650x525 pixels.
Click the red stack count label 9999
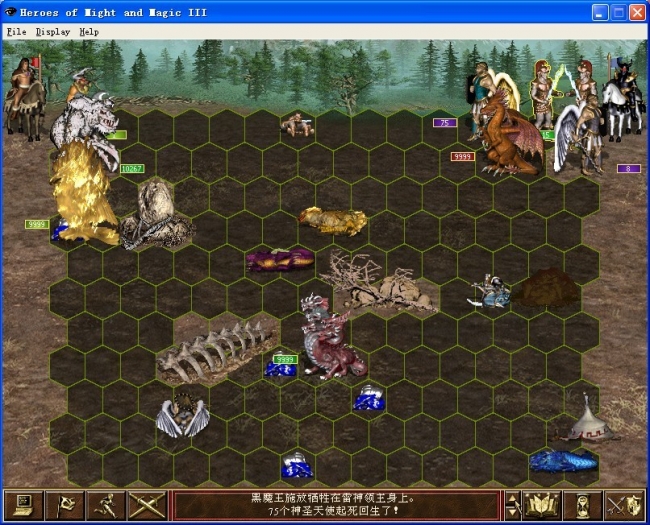[463, 156]
